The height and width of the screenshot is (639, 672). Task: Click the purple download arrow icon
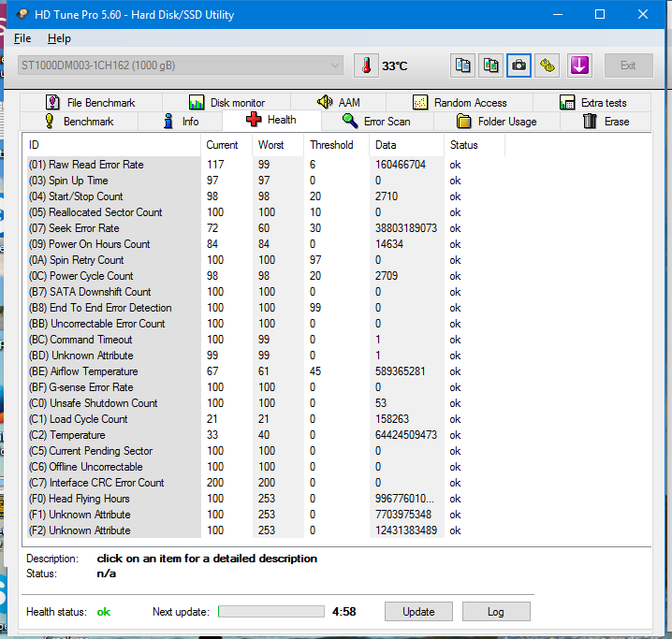579,65
